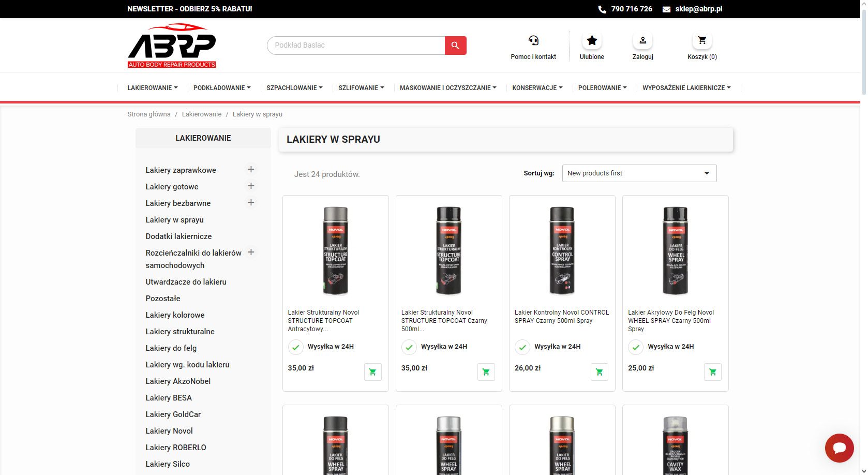
Task: Open the red chat bubble widget
Action: pyautogui.click(x=839, y=448)
